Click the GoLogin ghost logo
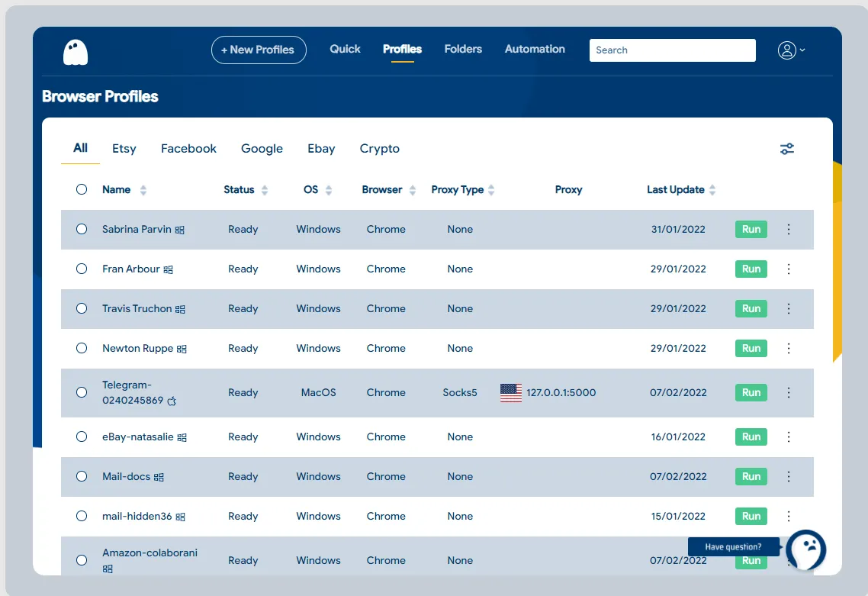This screenshot has height=596, width=868. 74,53
